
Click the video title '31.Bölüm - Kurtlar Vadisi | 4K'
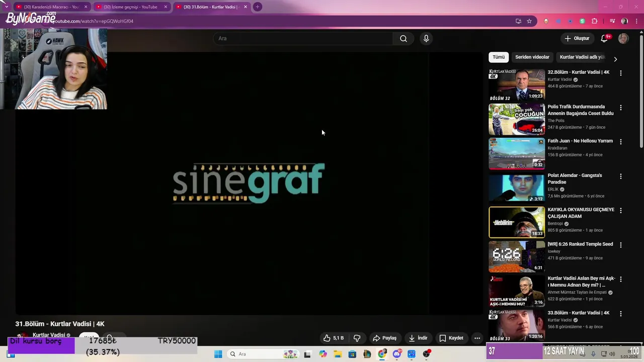coord(60,324)
